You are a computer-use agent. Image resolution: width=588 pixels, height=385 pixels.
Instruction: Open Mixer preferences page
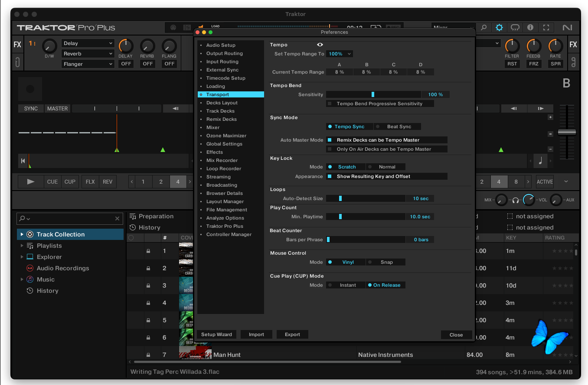213,127
